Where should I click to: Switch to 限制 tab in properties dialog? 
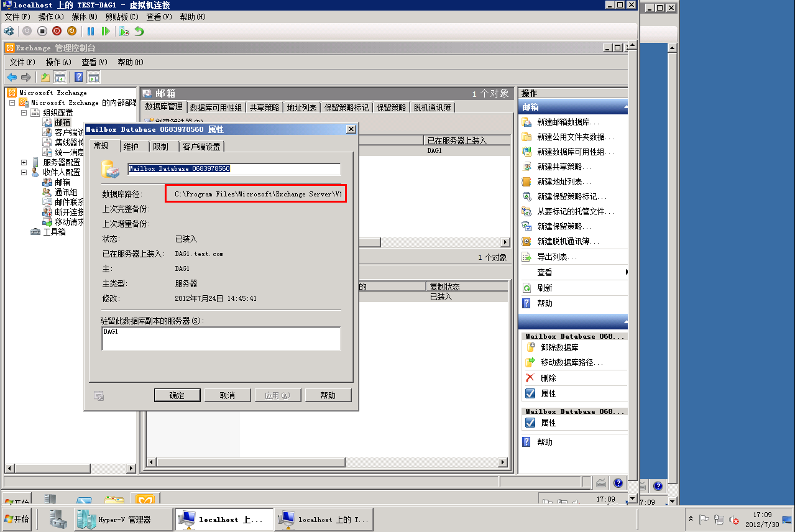tap(160, 147)
